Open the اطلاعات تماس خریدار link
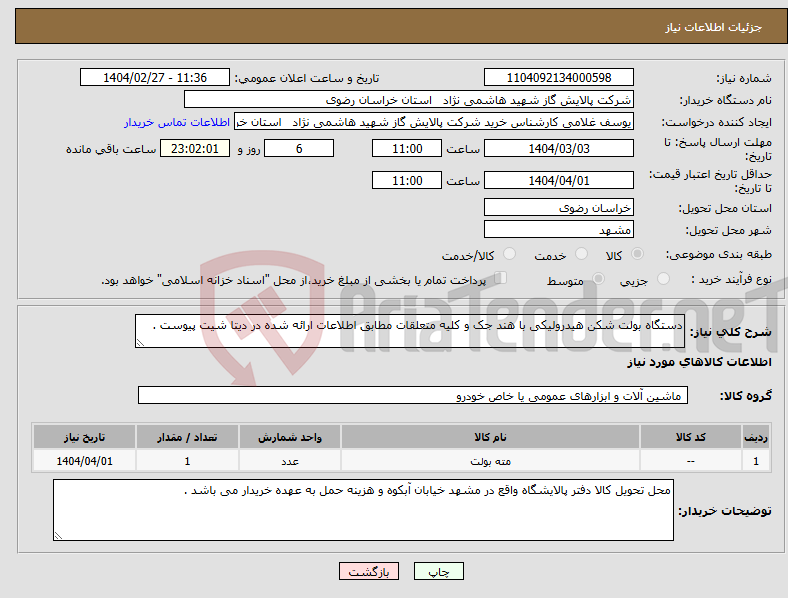 pos(177,122)
